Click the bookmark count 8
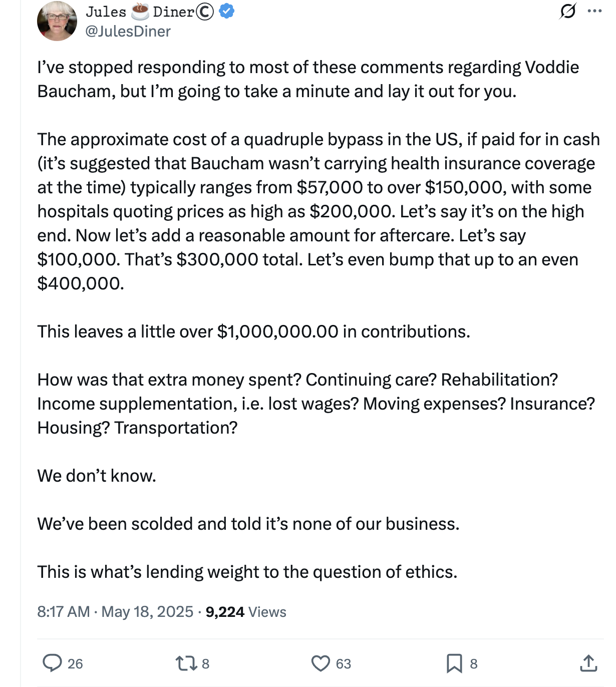 (x=474, y=664)
